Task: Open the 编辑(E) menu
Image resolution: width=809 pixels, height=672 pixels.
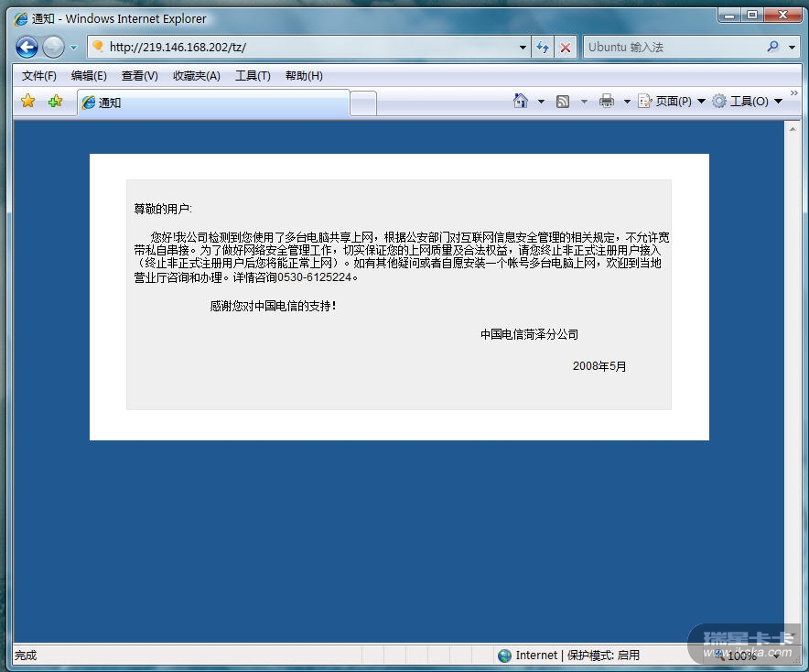Action: 89,76
